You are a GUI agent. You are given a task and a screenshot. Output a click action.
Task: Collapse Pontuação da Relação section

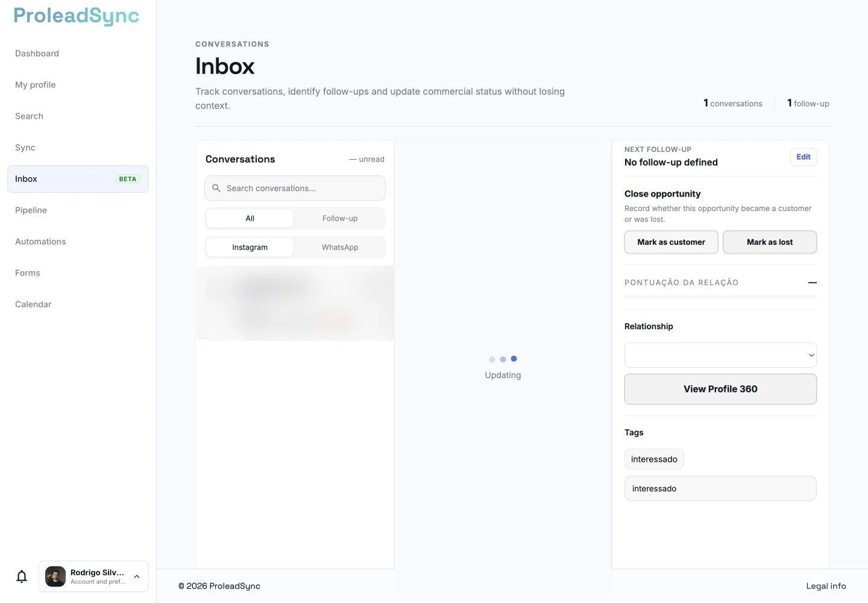[x=813, y=283]
